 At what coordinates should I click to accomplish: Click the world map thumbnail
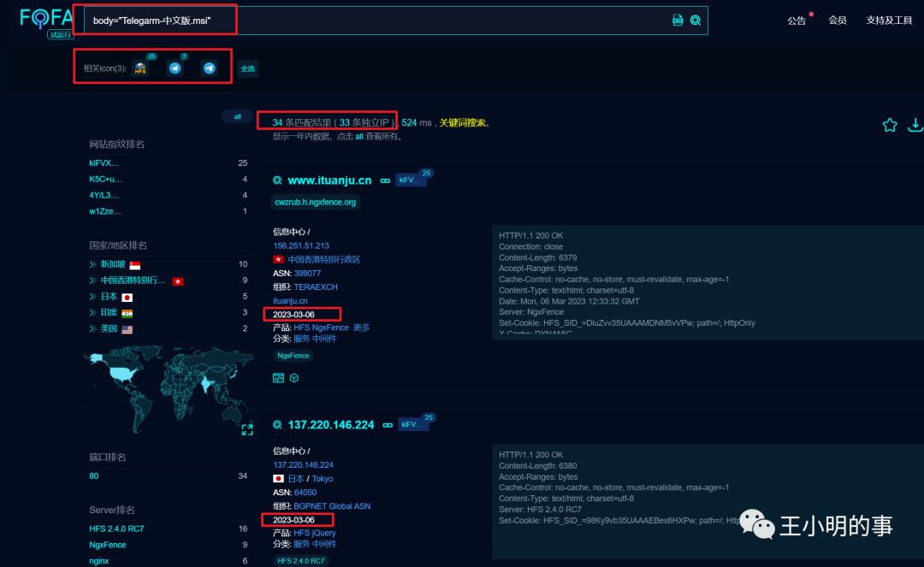pyautogui.click(x=169, y=390)
